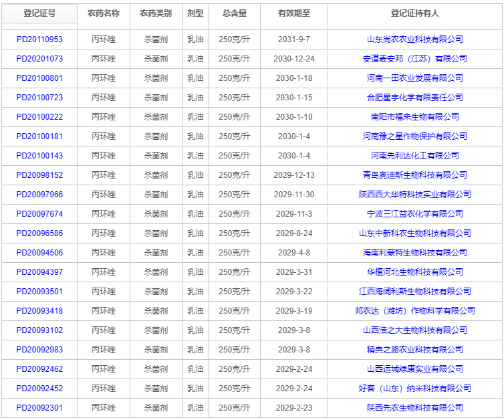
Task: Open holder 海南利蒙特生物科技有限公司
Action: pyautogui.click(x=415, y=252)
